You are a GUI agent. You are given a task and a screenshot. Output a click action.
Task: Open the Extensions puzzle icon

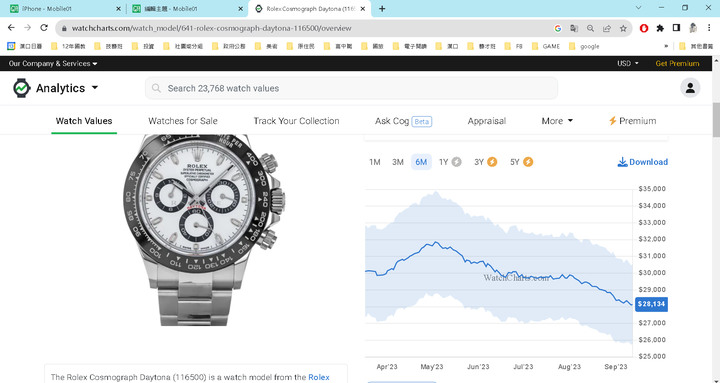pos(660,28)
